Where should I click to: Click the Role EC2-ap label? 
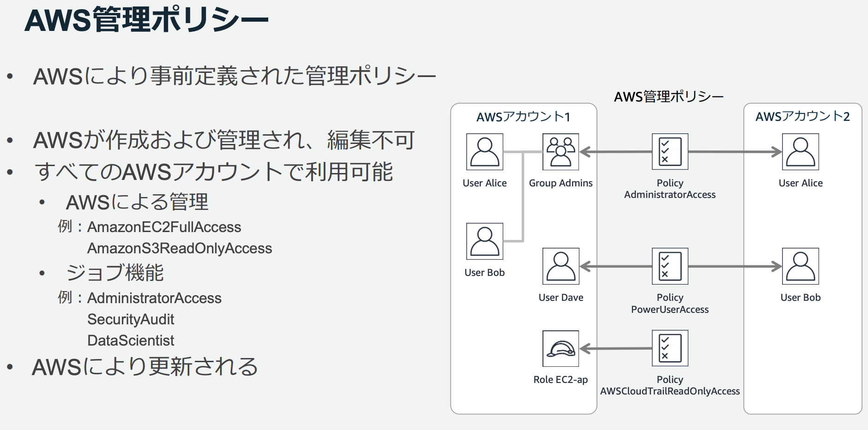(x=561, y=380)
